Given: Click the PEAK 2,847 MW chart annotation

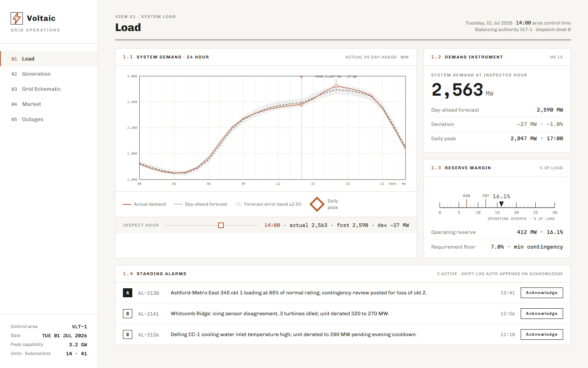Looking at the screenshot, I should tap(336, 76).
